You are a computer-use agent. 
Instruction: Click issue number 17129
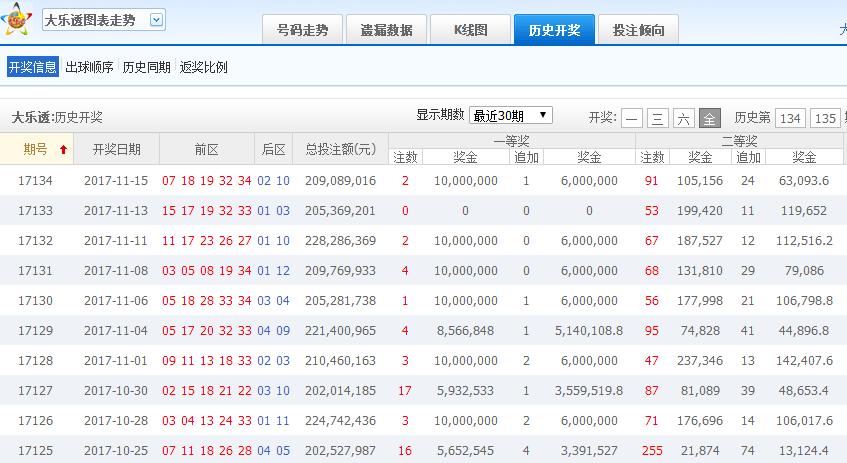click(36, 331)
